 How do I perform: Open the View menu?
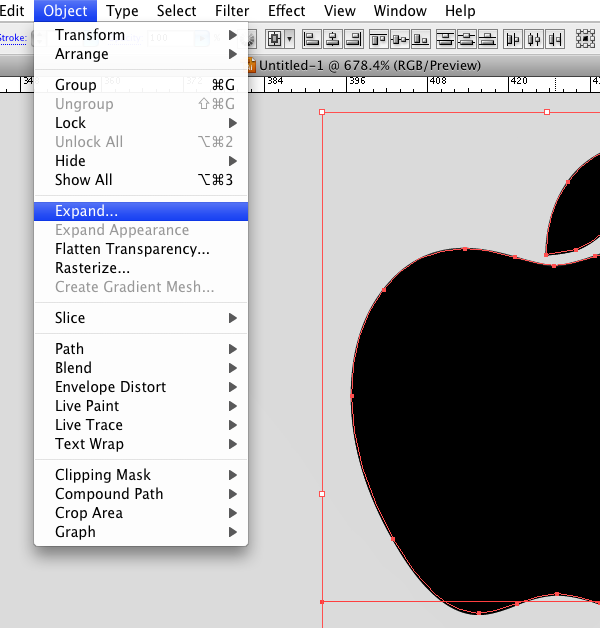(x=340, y=11)
